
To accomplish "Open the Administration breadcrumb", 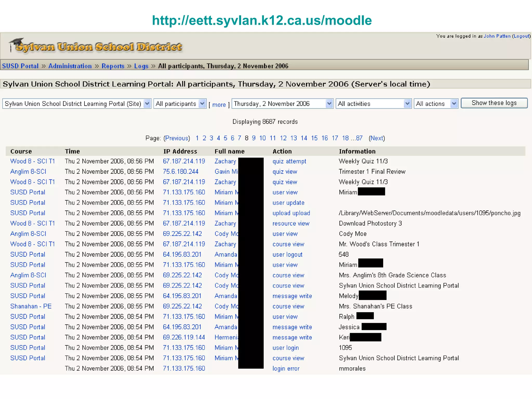I will point(70,66).
